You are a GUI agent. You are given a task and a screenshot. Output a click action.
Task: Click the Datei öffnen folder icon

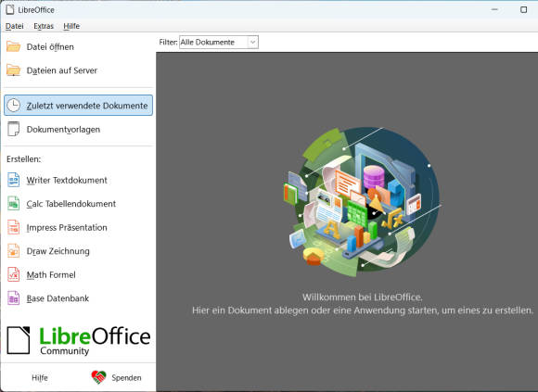tap(13, 46)
